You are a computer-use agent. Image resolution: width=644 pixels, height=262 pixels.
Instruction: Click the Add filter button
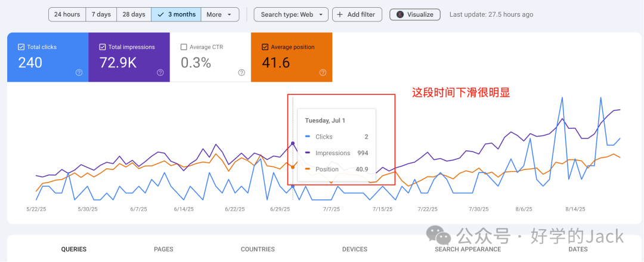[x=357, y=14]
